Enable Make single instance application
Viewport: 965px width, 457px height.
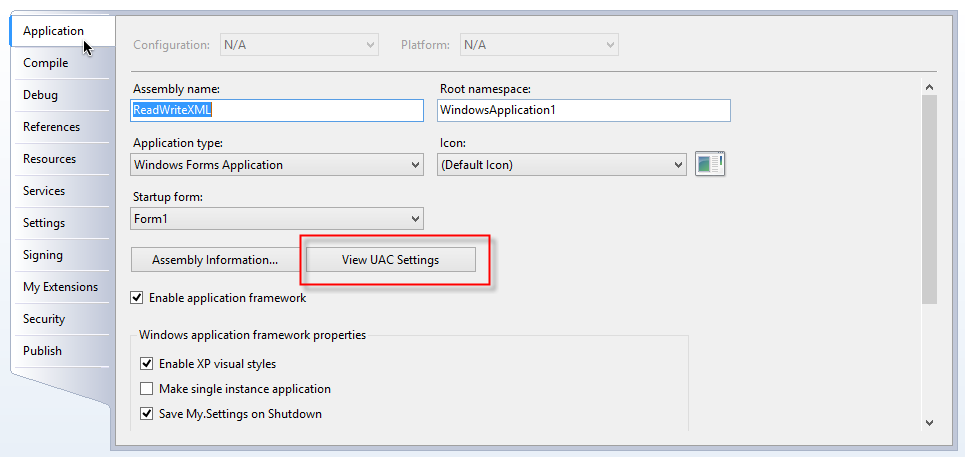tap(148, 389)
